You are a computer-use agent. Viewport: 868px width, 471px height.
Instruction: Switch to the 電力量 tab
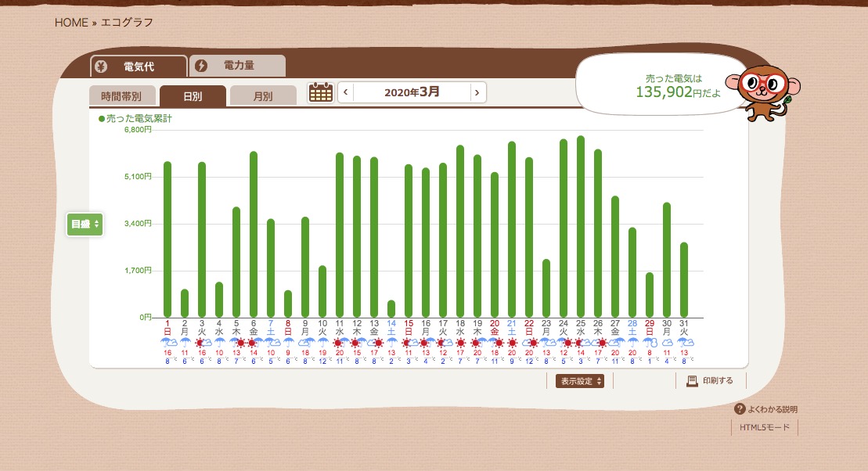tap(237, 66)
